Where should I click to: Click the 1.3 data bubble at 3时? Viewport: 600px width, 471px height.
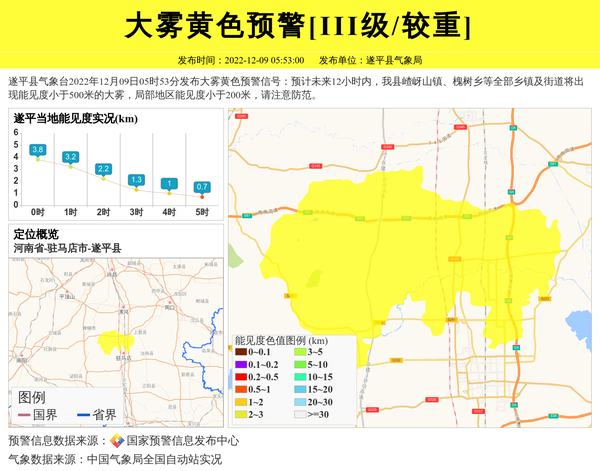pos(136,180)
